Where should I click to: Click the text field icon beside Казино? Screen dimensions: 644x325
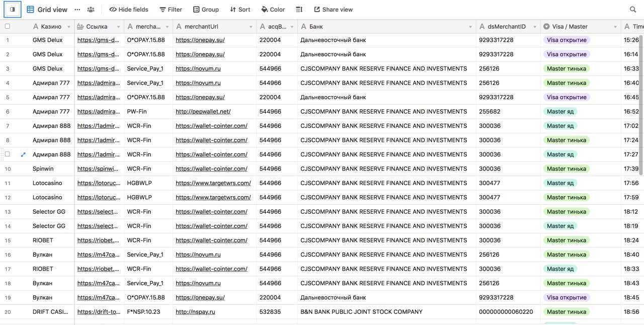click(x=36, y=27)
